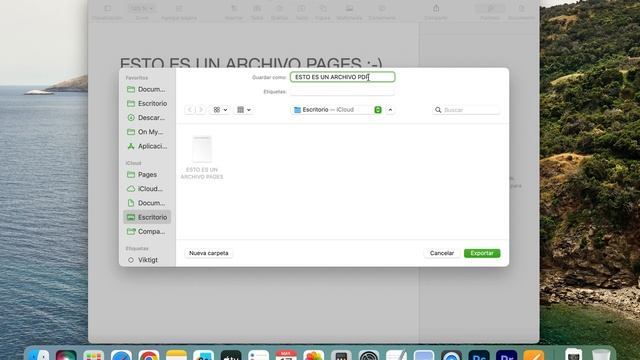Select the ESTO ES UN ARCHIVO PAGES file

click(x=202, y=158)
